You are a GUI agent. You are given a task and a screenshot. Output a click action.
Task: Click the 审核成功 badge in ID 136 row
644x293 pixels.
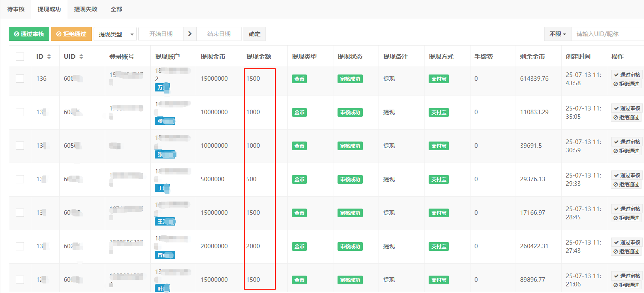pyautogui.click(x=350, y=79)
